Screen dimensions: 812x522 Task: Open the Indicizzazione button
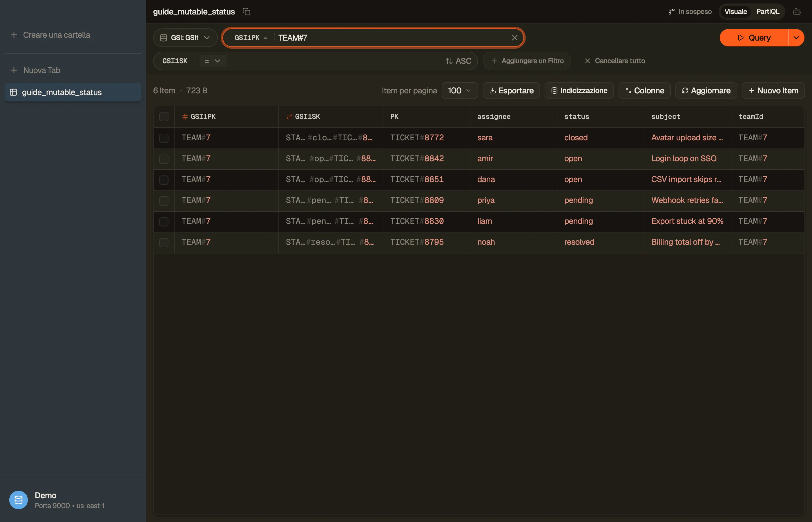click(x=579, y=90)
